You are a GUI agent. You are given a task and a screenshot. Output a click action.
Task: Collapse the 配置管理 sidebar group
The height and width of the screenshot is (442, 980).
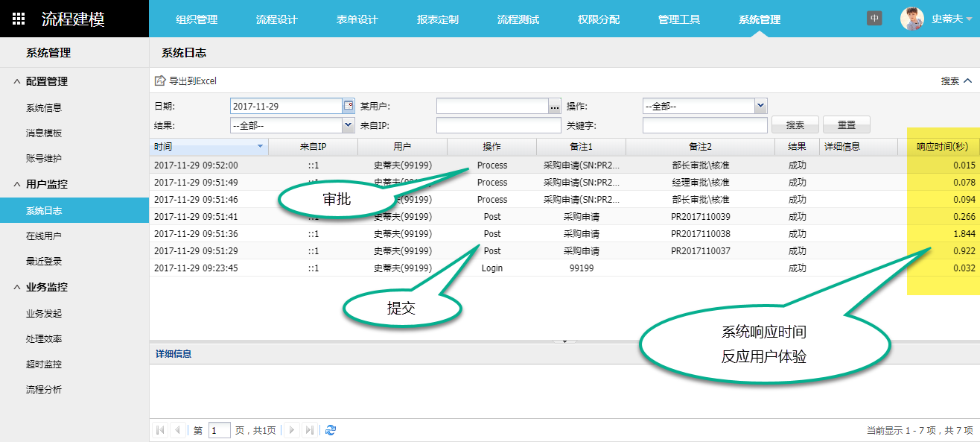17,81
